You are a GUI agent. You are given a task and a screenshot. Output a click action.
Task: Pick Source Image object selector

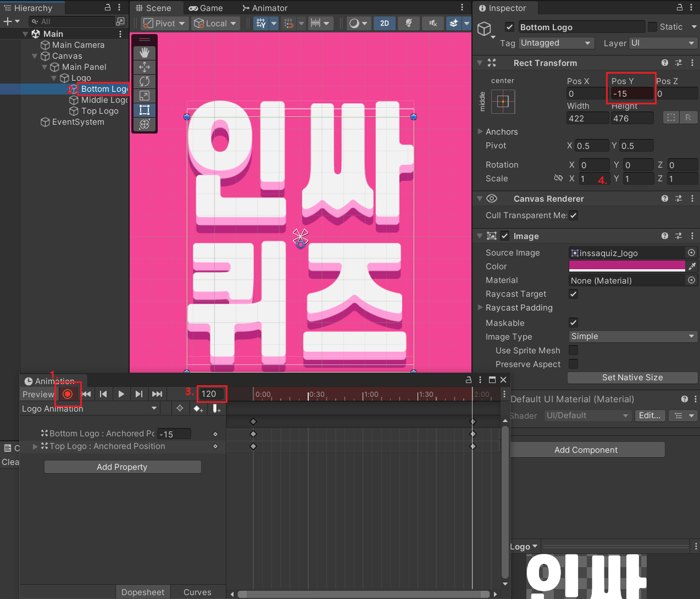[692, 253]
